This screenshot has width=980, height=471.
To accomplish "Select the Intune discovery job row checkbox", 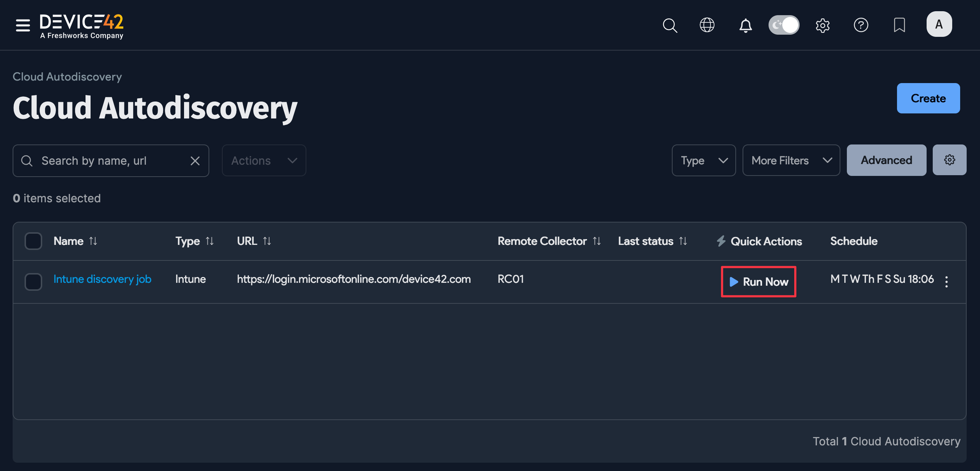I will pos(33,282).
